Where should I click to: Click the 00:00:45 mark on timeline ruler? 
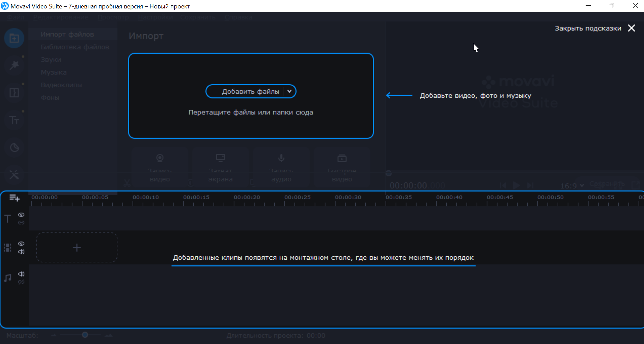click(500, 197)
